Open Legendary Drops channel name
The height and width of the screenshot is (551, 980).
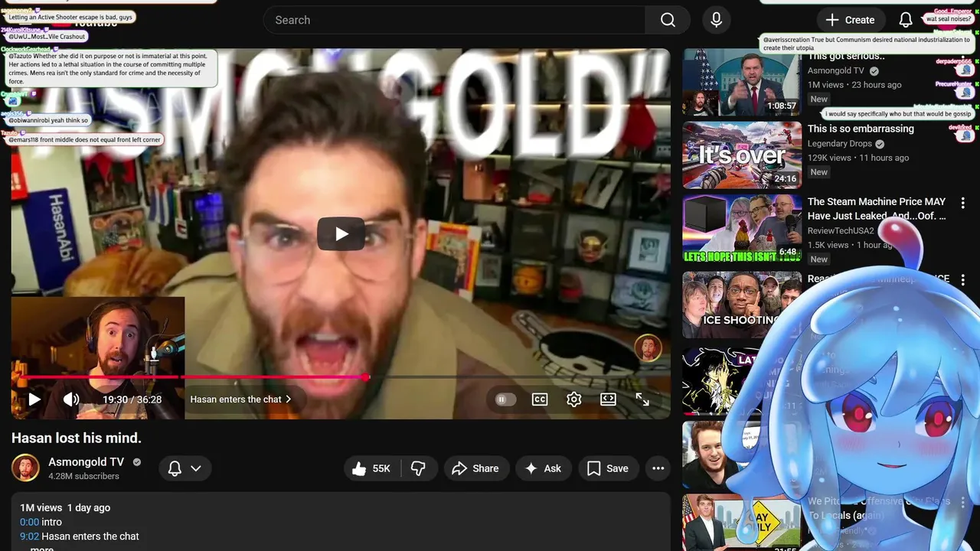tap(840, 144)
